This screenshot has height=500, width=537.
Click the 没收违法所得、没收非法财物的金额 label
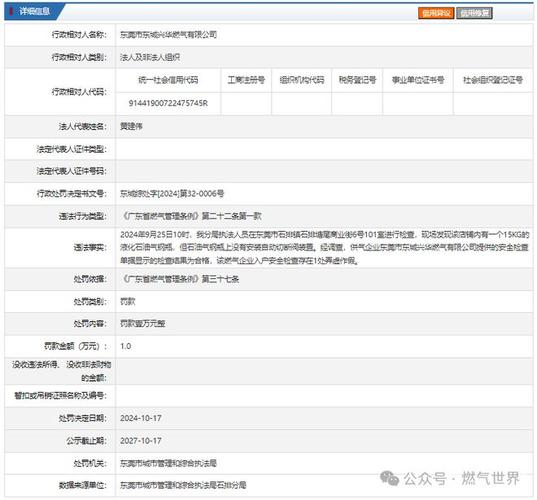pyautogui.click(x=62, y=371)
